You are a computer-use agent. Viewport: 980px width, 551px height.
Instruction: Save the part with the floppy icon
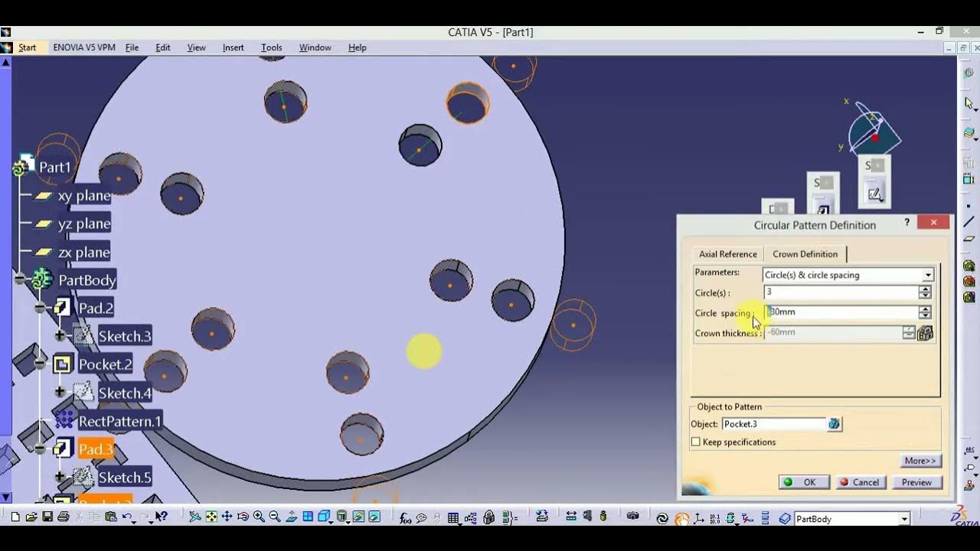click(x=47, y=517)
